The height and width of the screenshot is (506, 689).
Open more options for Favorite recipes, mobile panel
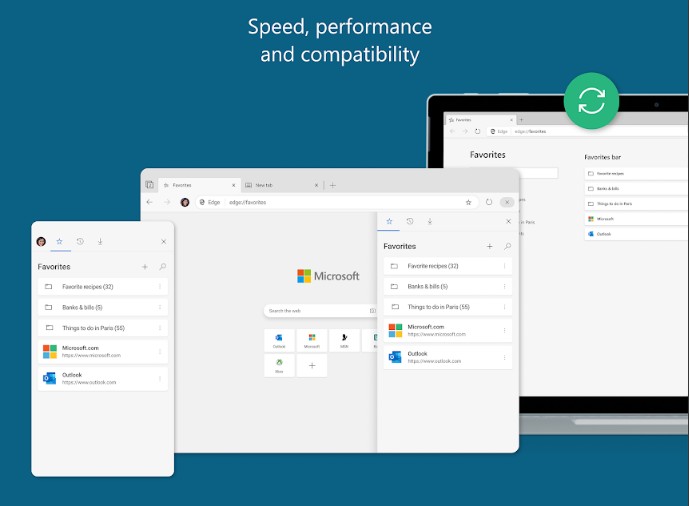pyautogui.click(x=160, y=286)
